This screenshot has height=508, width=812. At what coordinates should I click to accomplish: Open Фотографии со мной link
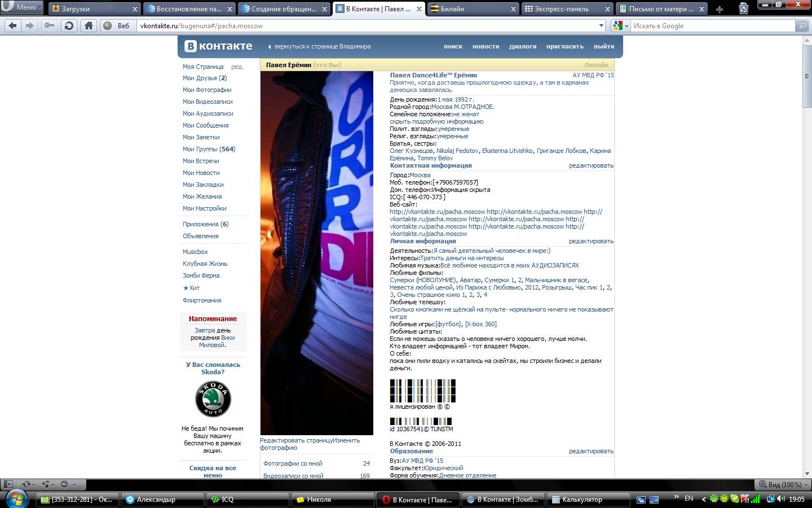[x=293, y=463]
